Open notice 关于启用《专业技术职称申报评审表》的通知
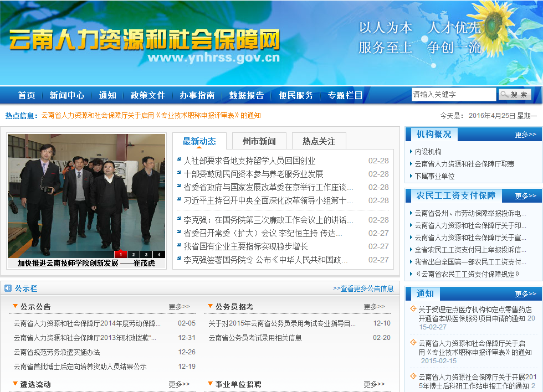The width and height of the screenshot is (543, 392). [x=475, y=347]
